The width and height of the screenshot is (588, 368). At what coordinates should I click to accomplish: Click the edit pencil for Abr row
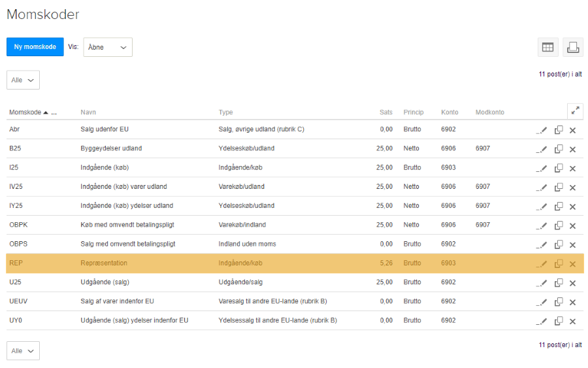(x=542, y=130)
